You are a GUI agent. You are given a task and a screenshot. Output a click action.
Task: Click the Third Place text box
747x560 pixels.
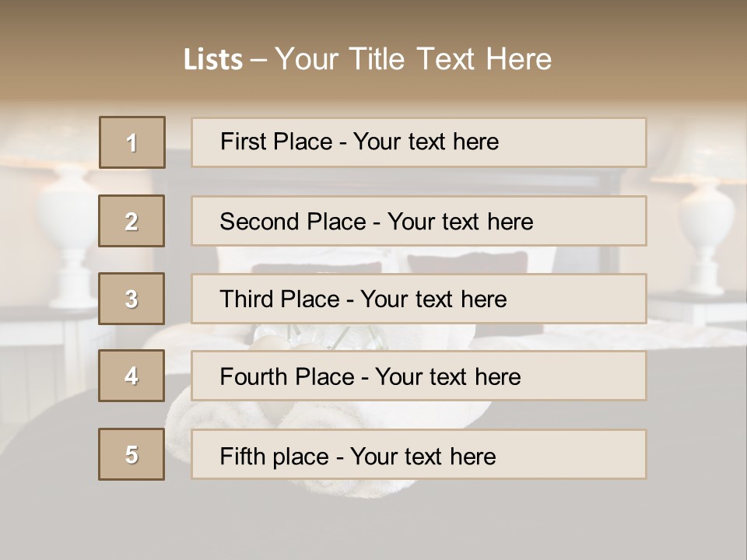click(x=419, y=299)
